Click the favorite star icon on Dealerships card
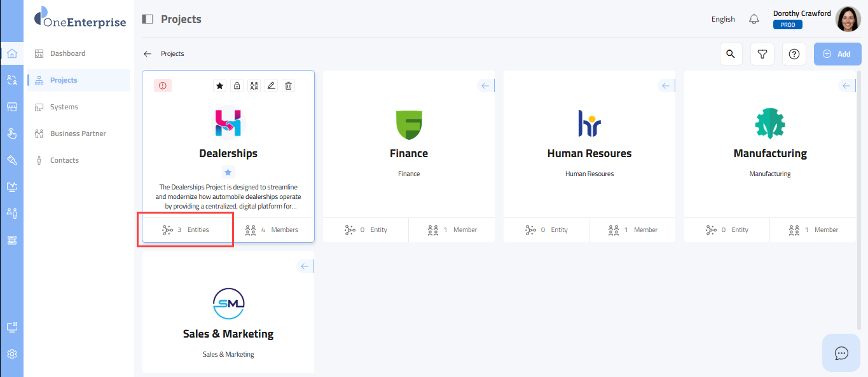 pyautogui.click(x=219, y=86)
